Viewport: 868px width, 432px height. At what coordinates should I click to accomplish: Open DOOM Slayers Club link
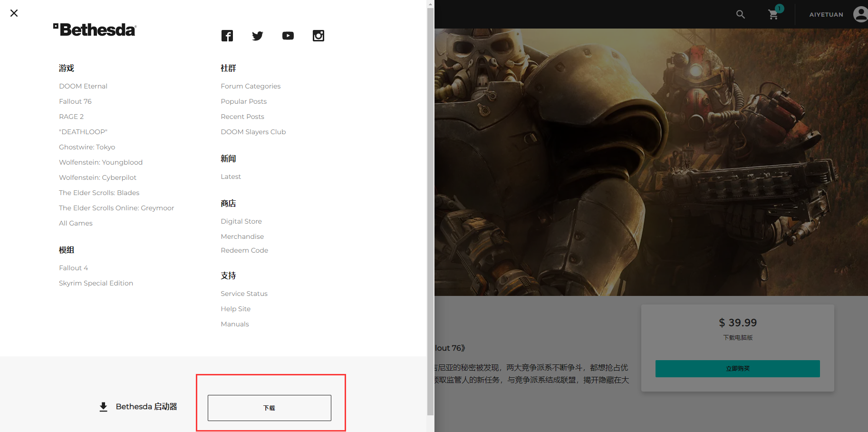click(x=253, y=132)
